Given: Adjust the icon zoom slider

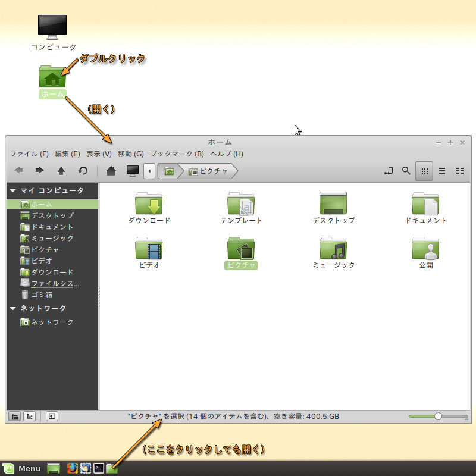Looking at the screenshot, I should [439, 416].
